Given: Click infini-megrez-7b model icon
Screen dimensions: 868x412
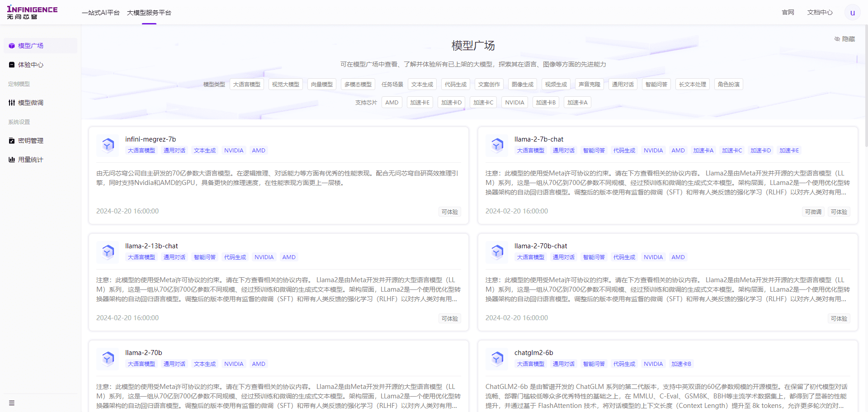Looking at the screenshot, I should click(108, 145).
